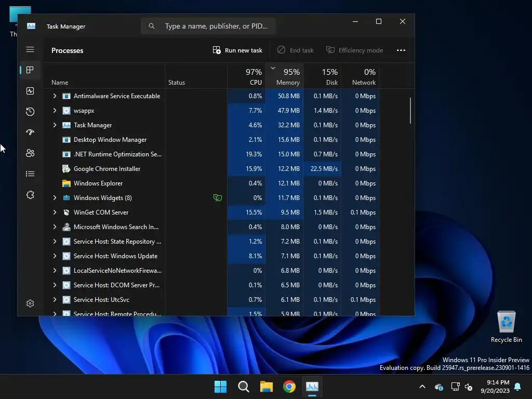This screenshot has width=532, height=399.
Task: Open Startup apps sidebar icon
Action: coord(30,132)
